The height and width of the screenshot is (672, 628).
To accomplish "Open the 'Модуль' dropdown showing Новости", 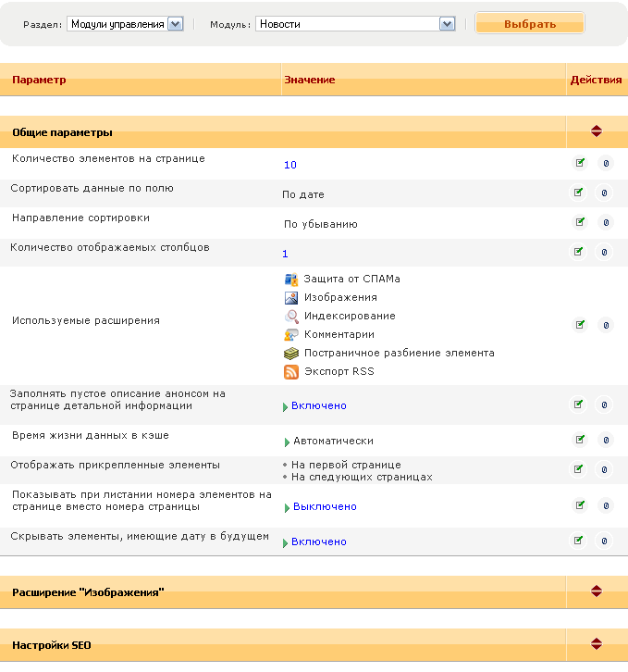I will point(448,24).
